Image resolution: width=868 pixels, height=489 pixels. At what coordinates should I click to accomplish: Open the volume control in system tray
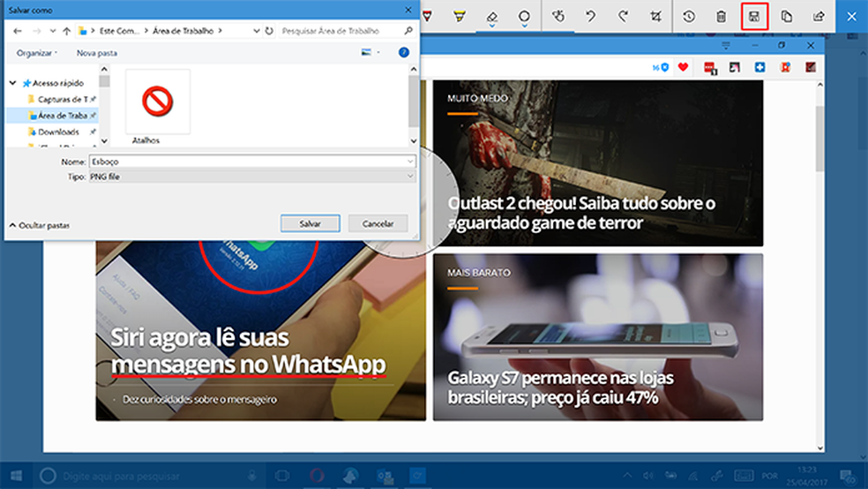point(647,476)
